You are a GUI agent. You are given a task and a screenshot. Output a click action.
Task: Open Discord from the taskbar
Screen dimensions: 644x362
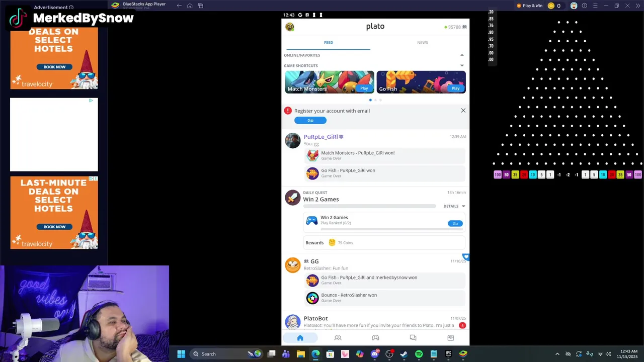click(x=374, y=354)
